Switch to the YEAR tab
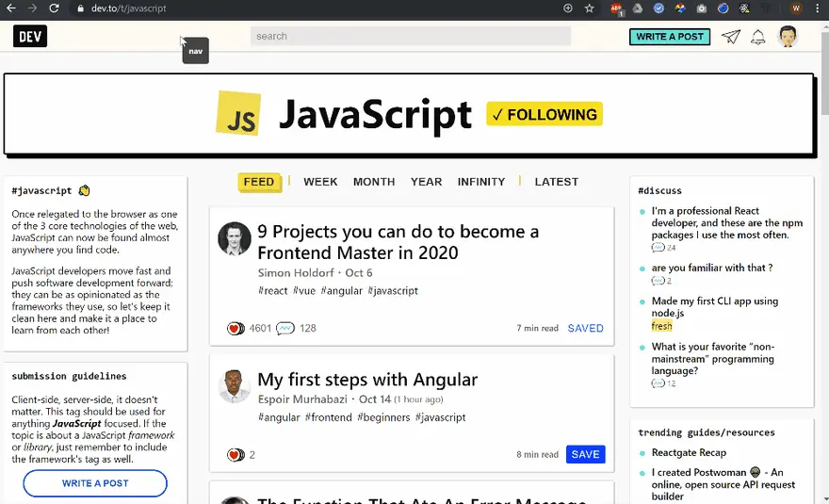 426,182
